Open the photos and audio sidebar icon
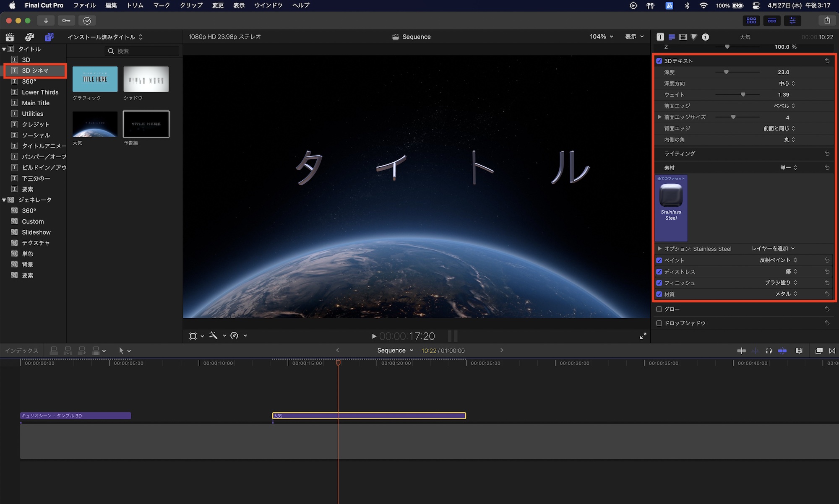The height and width of the screenshot is (504, 839). click(x=29, y=37)
